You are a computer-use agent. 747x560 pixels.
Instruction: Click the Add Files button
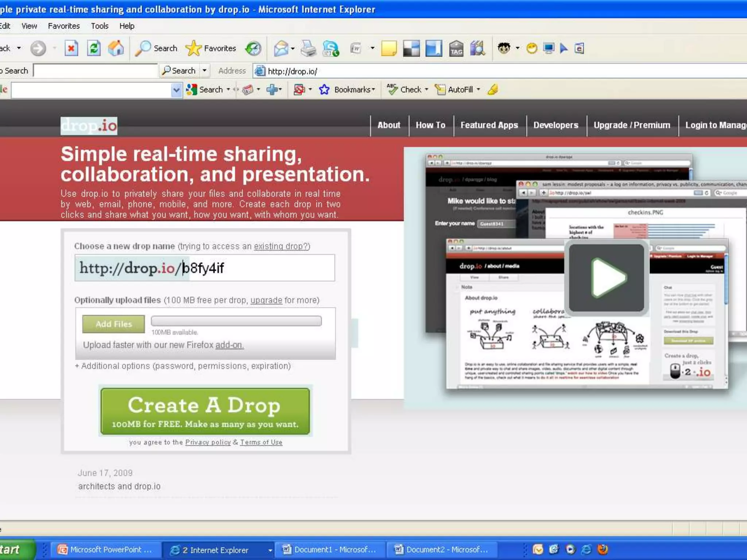113,324
